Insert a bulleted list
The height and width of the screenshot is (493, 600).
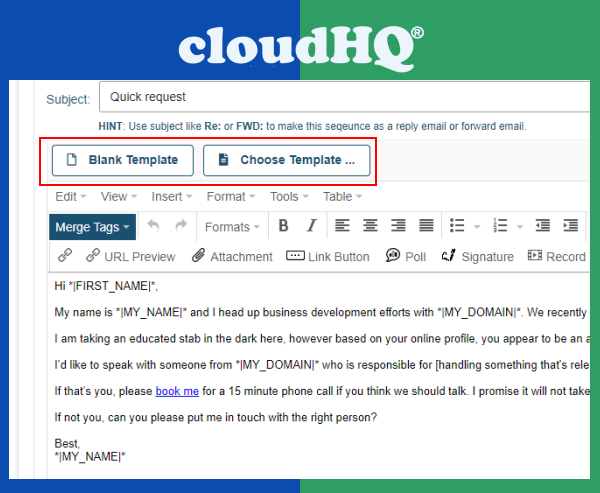pos(457,225)
